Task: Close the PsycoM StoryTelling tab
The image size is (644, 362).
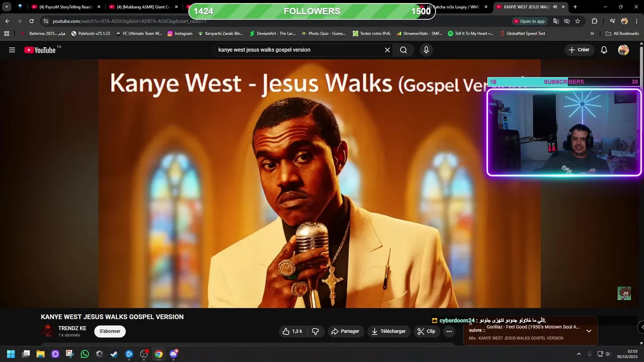Action: (x=99, y=7)
